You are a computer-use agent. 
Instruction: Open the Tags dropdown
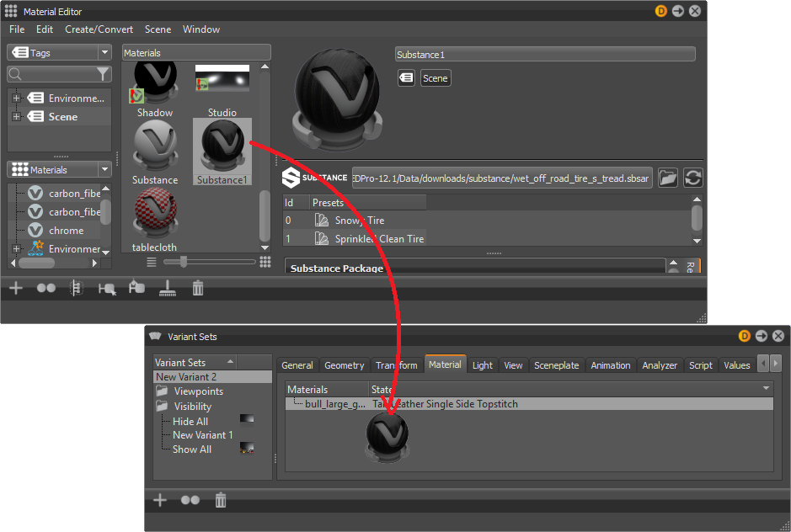point(104,52)
